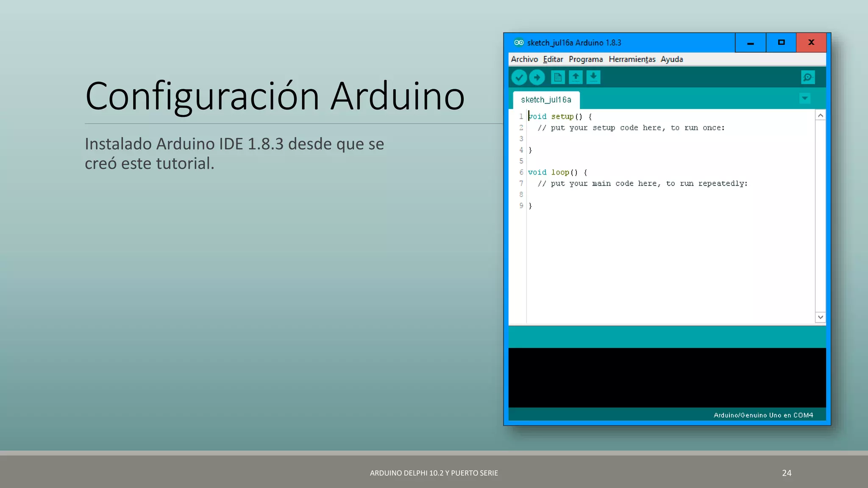Screen dimensions: 868x488
Task: Click the closing brace on line 9
Action: [x=530, y=206]
